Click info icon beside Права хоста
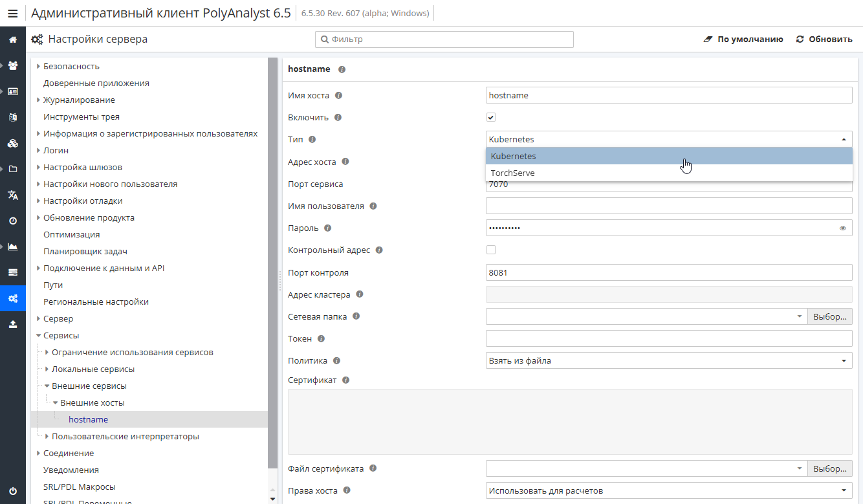 point(347,491)
